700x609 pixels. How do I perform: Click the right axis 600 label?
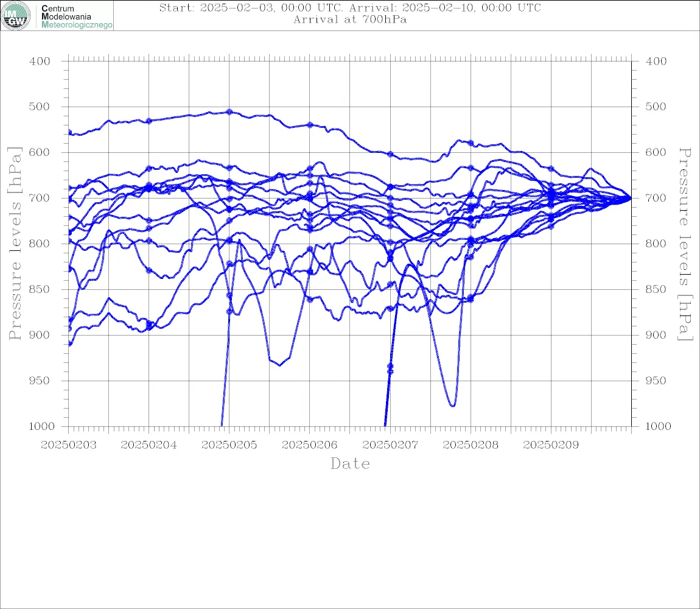click(656, 152)
